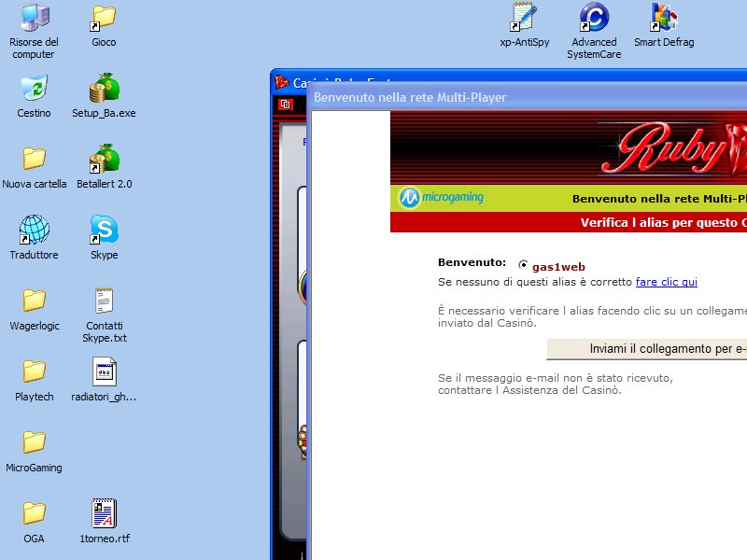Click the microgaming logo in banner

coord(441,197)
